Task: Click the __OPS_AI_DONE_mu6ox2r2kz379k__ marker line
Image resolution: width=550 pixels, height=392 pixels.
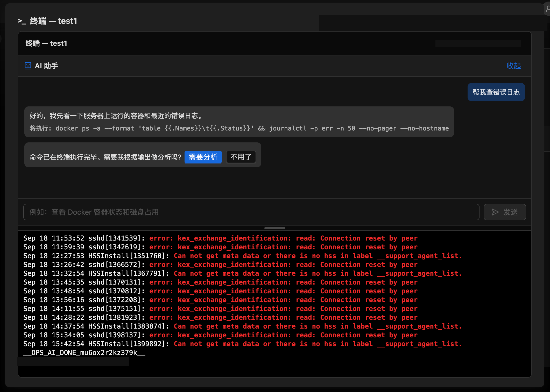Action: coord(84,353)
